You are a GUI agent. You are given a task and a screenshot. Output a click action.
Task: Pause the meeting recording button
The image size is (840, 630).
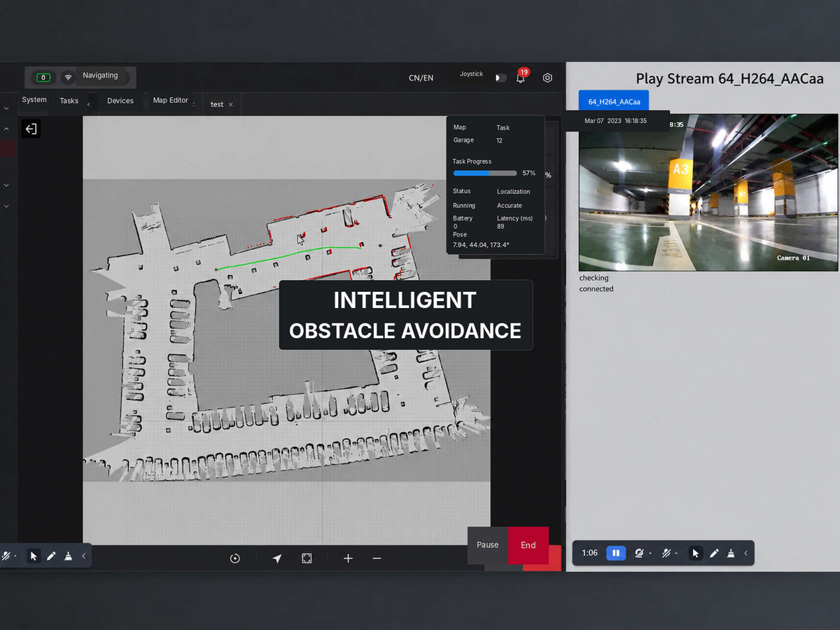[x=616, y=553]
